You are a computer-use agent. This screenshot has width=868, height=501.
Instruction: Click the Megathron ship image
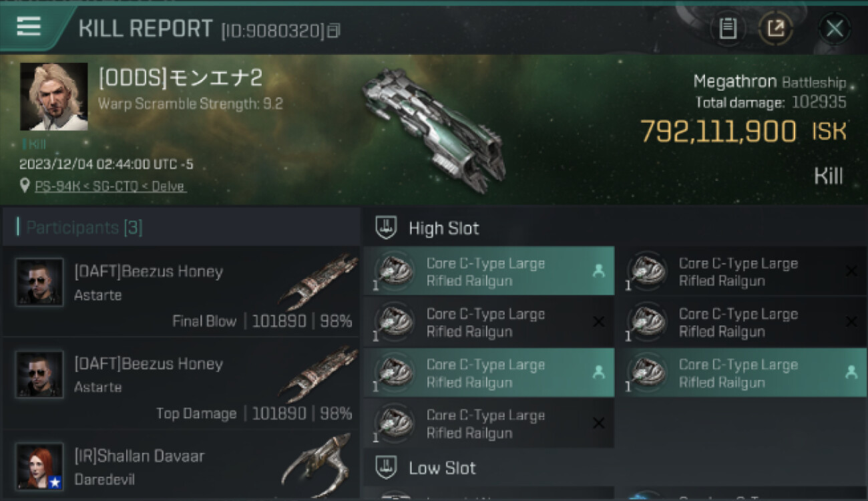pyautogui.click(x=433, y=128)
